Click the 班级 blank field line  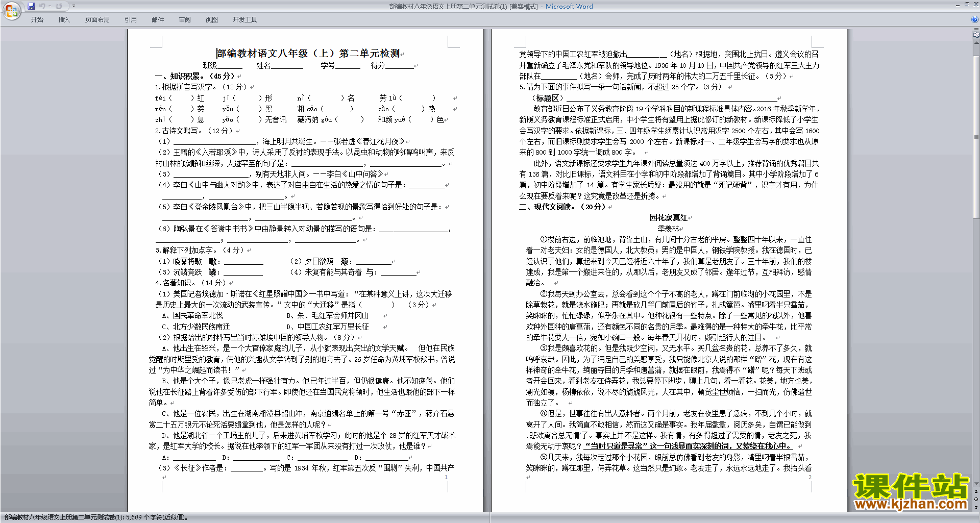pyautogui.click(x=230, y=66)
